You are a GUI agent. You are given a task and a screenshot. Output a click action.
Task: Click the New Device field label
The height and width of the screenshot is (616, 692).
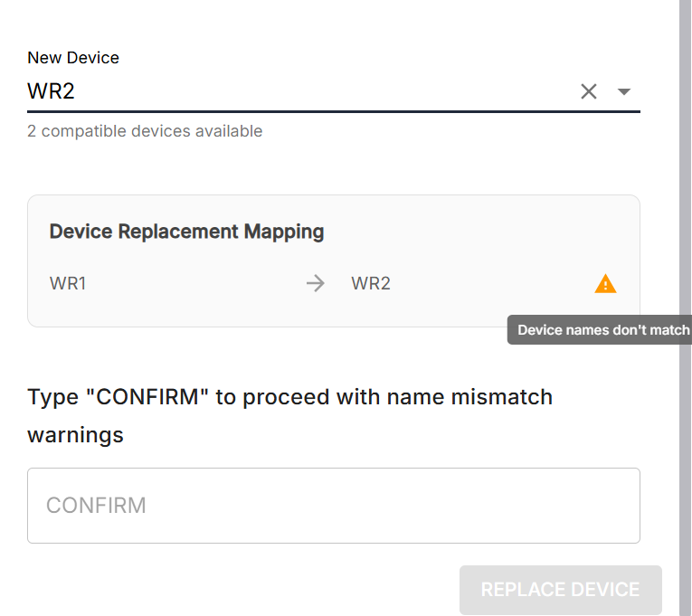tap(73, 58)
